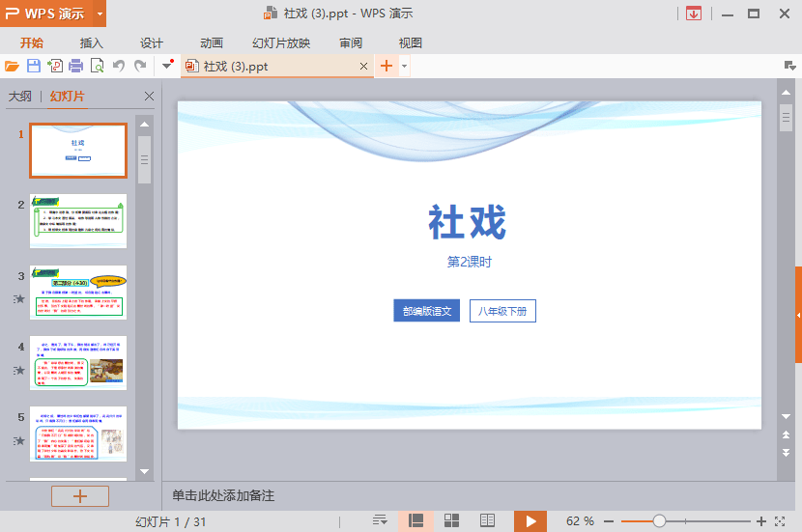This screenshot has height=532, width=802.
Task: Open the 插入 ribbon tab
Action: (92, 42)
